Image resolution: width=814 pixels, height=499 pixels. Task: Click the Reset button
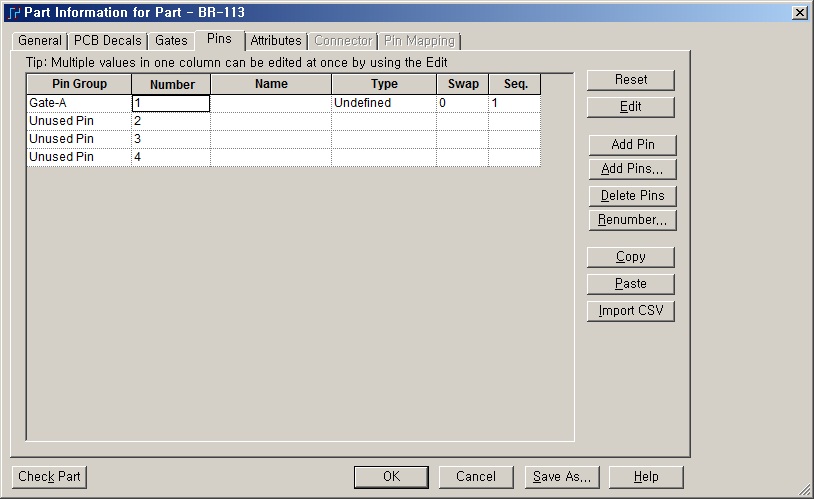coord(630,80)
